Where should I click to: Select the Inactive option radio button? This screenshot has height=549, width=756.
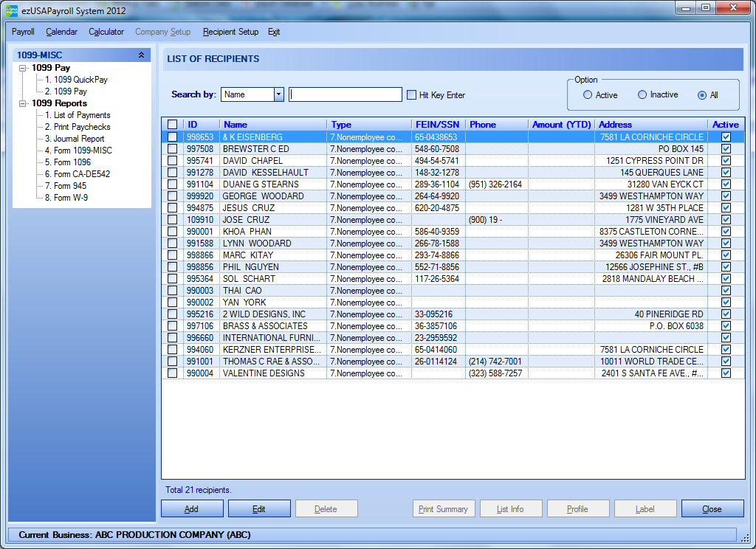coord(642,95)
